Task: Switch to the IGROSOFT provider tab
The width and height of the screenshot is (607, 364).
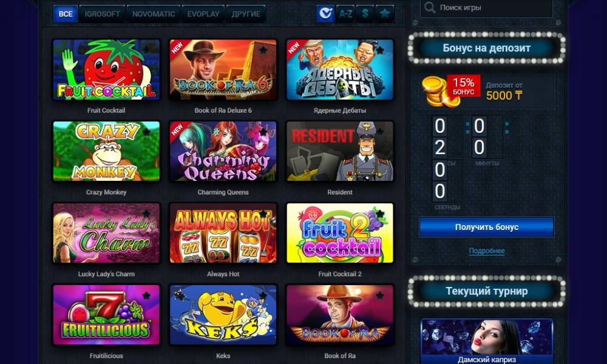Action: click(102, 14)
